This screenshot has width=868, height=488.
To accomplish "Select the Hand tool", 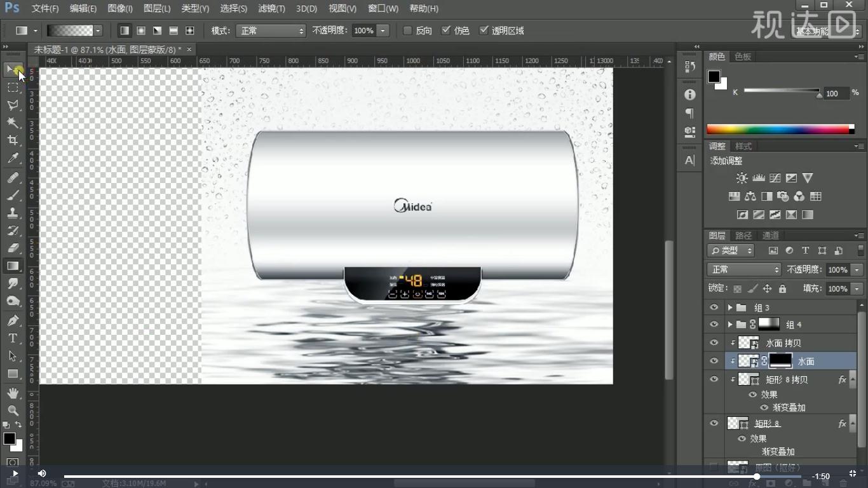I will tap(13, 394).
